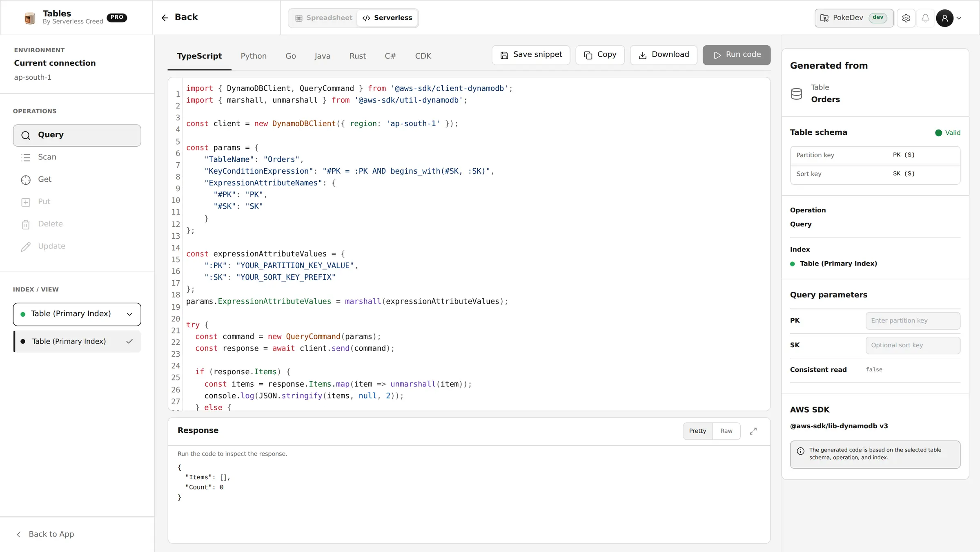Click the Get crosshair icon
Viewport: 980px width, 552px height.
click(x=26, y=180)
